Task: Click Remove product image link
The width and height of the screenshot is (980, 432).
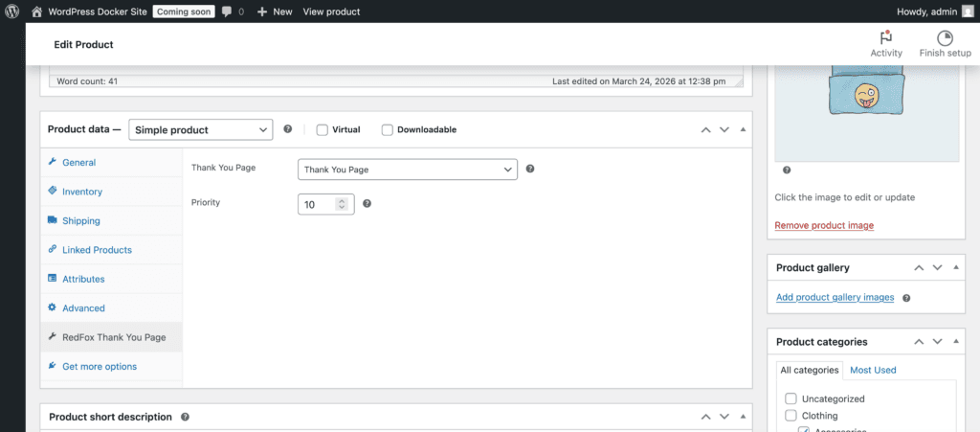Action: click(823, 225)
